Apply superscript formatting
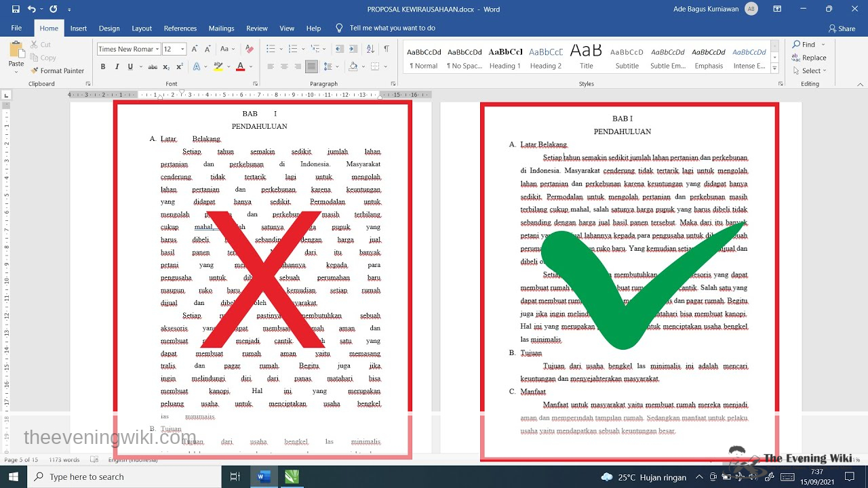The image size is (868, 488). 180,66
